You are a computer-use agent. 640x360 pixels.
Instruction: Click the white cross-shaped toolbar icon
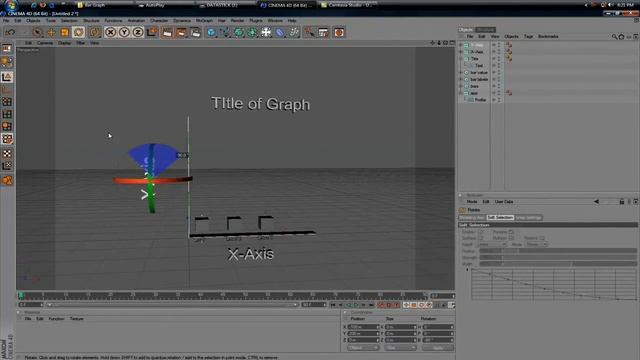click(x=266, y=32)
